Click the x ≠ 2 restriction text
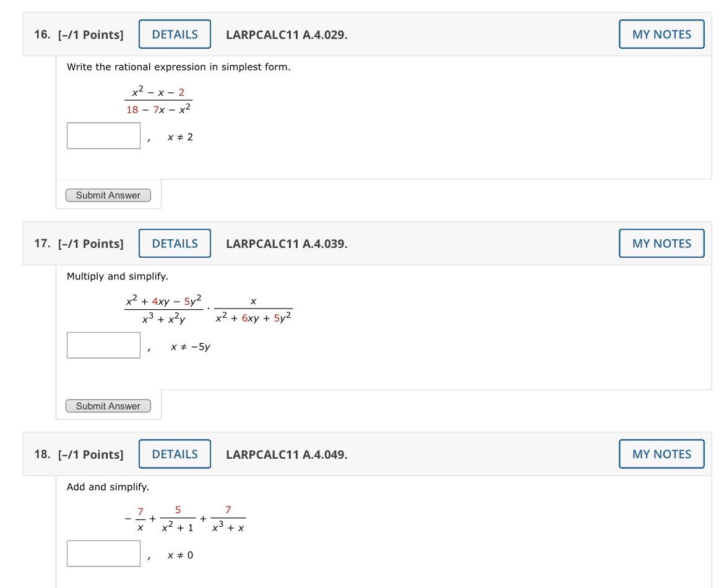Image resolution: width=724 pixels, height=588 pixels. (179, 137)
